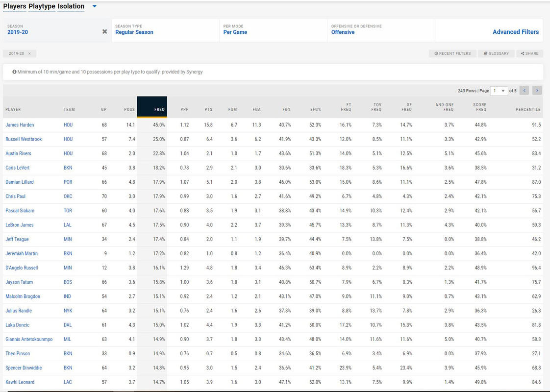Sort table by POSS column
The height and width of the screenshot is (392, 550).
[x=129, y=109]
